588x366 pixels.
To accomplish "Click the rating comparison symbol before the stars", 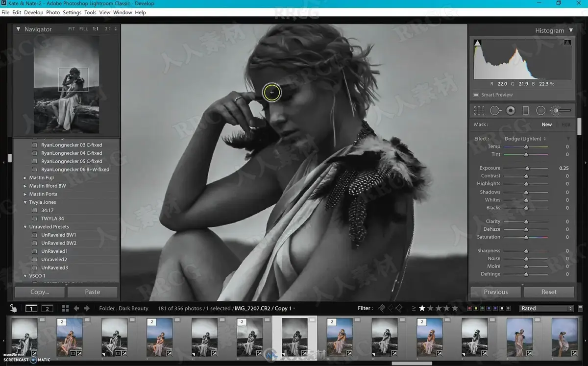I will 414,308.
